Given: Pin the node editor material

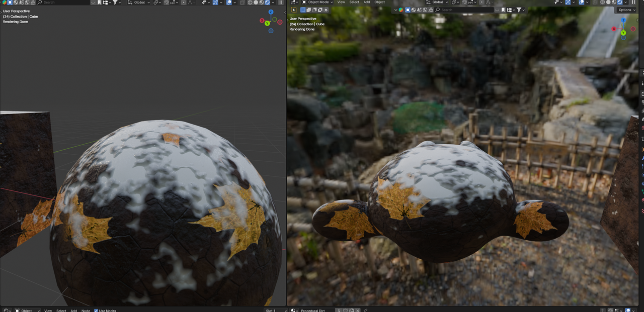Looking at the screenshot, I should [366, 310].
